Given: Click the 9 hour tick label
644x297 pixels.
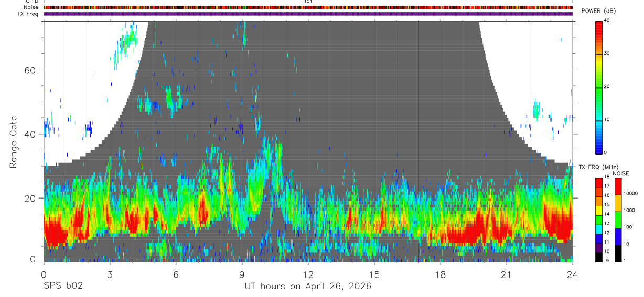Looking at the screenshot, I should (x=242, y=274).
